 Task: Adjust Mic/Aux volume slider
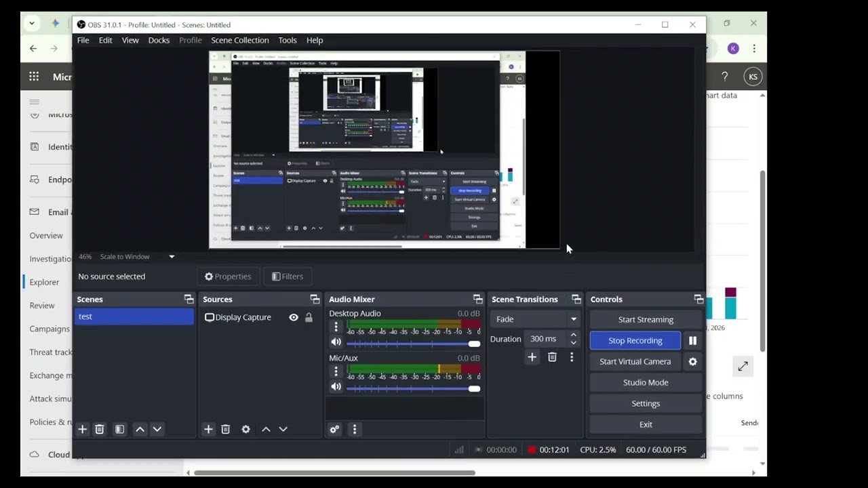pos(414,388)
